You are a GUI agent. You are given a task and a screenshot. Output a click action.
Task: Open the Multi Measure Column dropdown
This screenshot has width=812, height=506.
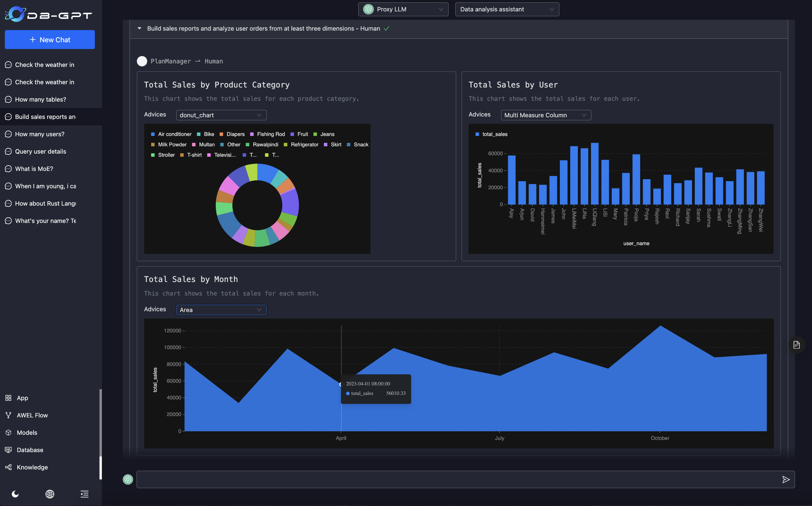[x=546, y=115]
